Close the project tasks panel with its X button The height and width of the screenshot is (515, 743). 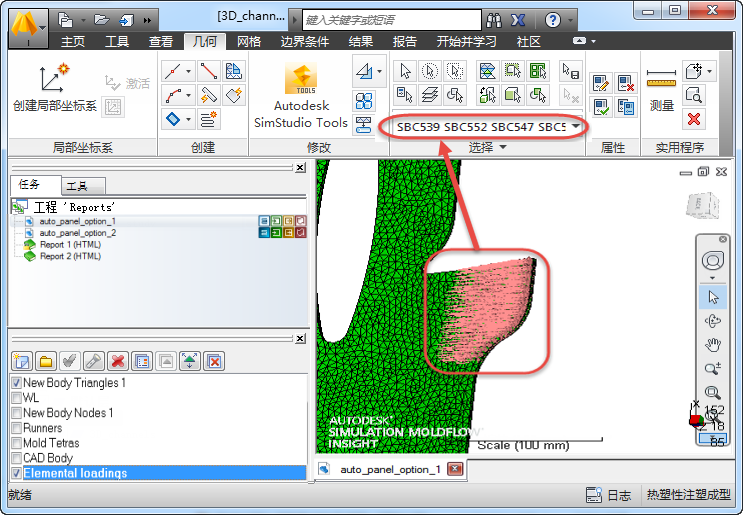point(300,167)
